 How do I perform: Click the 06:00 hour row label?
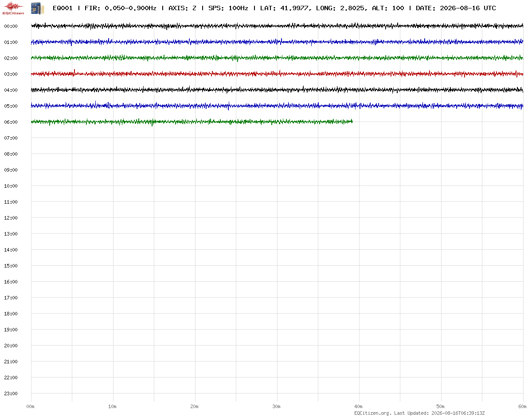11,122
